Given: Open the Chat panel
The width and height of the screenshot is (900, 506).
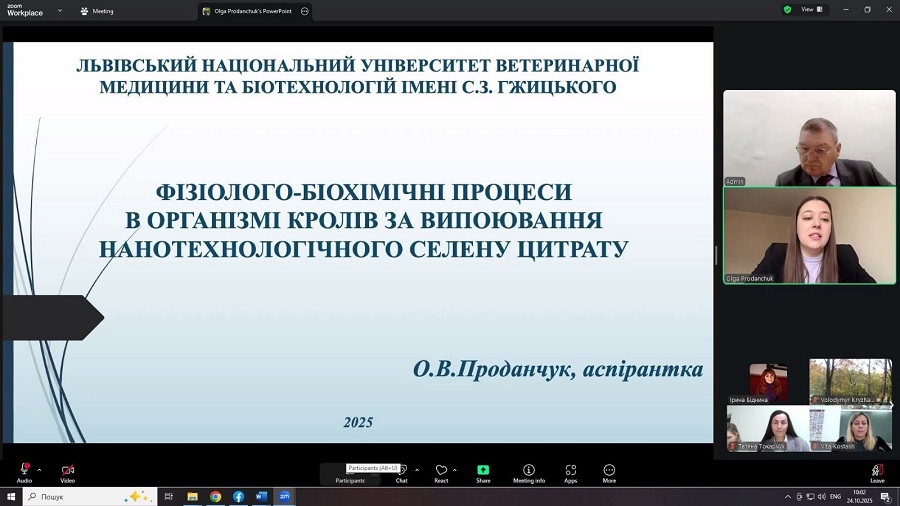Looking at the screenshot, I should (401, 472).
